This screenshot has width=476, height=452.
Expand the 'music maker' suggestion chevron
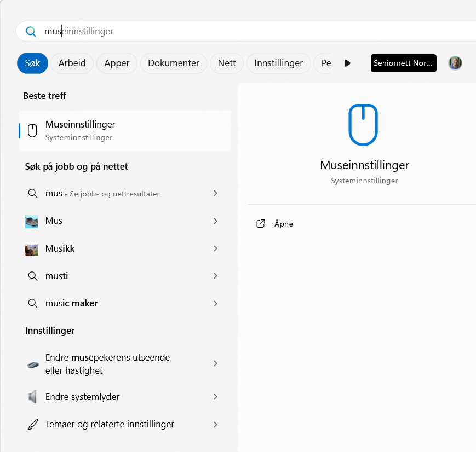pyautogui.click(x=215, y=304)
